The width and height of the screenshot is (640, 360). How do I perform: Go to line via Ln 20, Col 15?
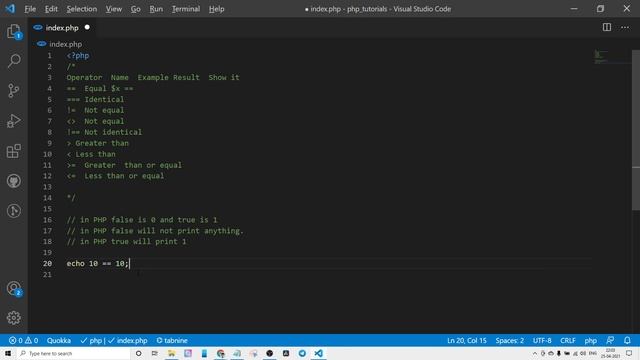click(467, 340)
